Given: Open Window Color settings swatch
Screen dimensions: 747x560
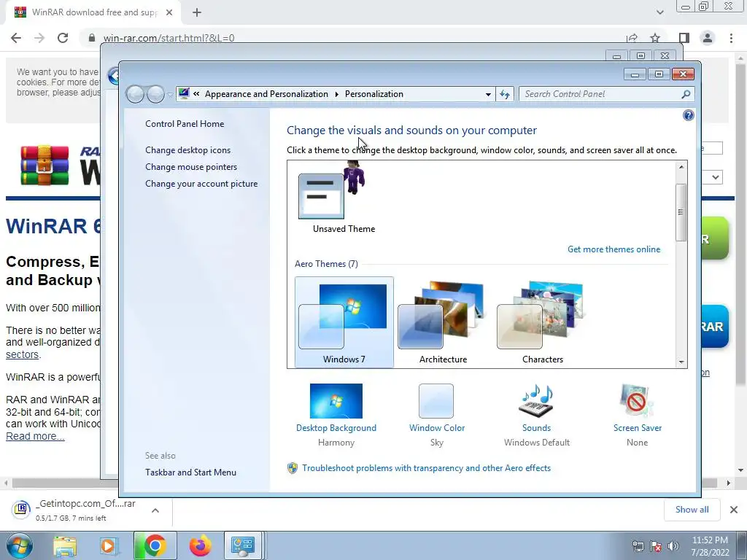Looking at the screenshot, I should (x=436, y=401).
